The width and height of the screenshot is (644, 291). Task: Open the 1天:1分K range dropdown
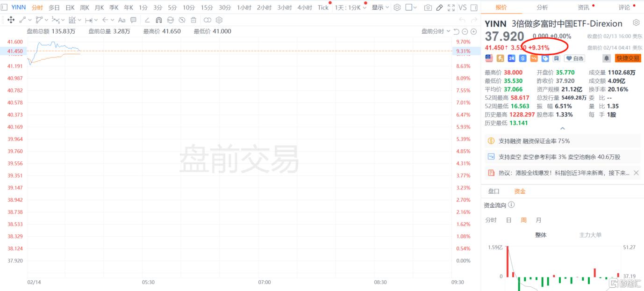[351, 7]
